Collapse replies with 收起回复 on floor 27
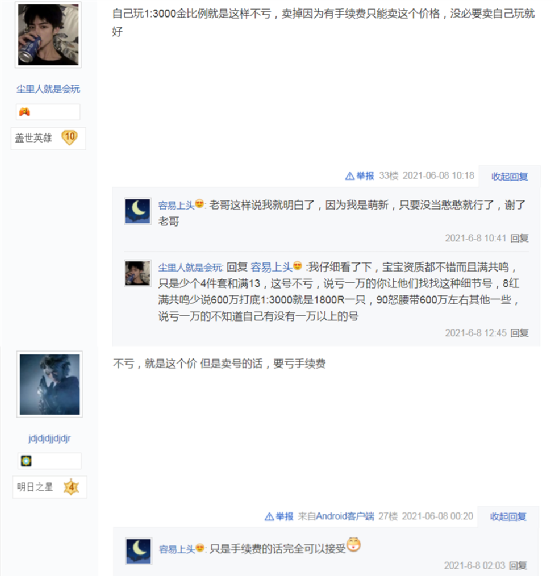553x576 pixels. (x=508, y=516)
